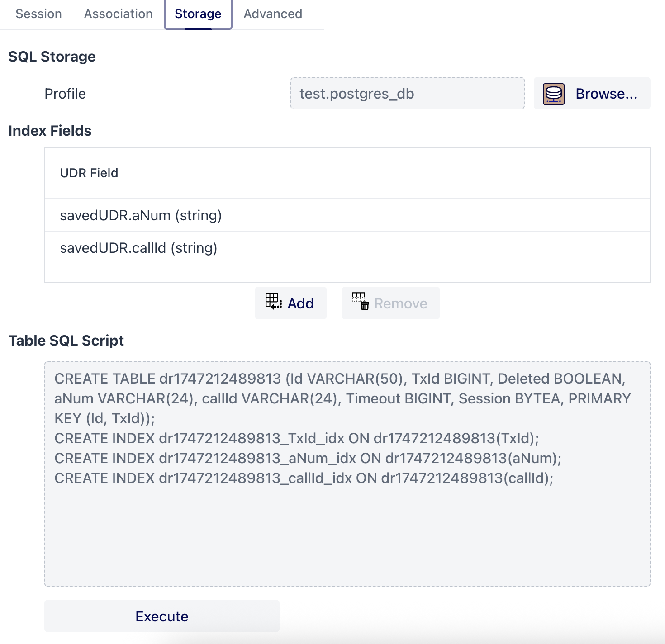Click the add-table icon beside the Add label
Viewport: 665px width, 644px height.
pyautogui.click(x=273, y=302)
